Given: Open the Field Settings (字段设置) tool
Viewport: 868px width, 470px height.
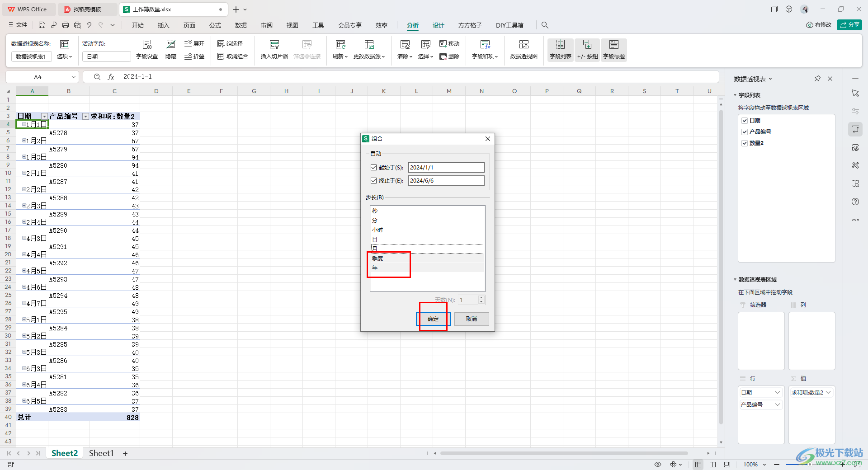Looking at the screenshot, I should (x=147, y=50).
